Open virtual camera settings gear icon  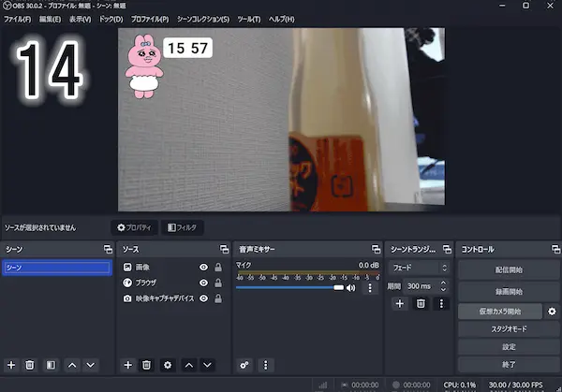pos(552,312)
